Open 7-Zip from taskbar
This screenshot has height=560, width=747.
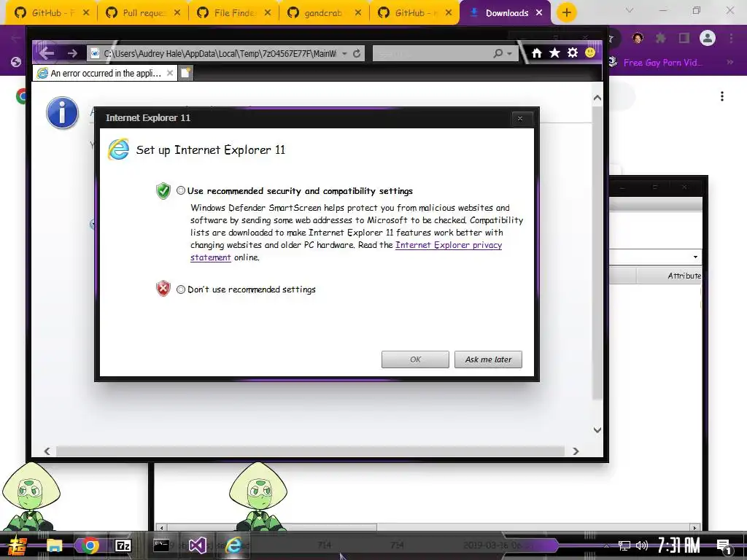click(123, 545)
